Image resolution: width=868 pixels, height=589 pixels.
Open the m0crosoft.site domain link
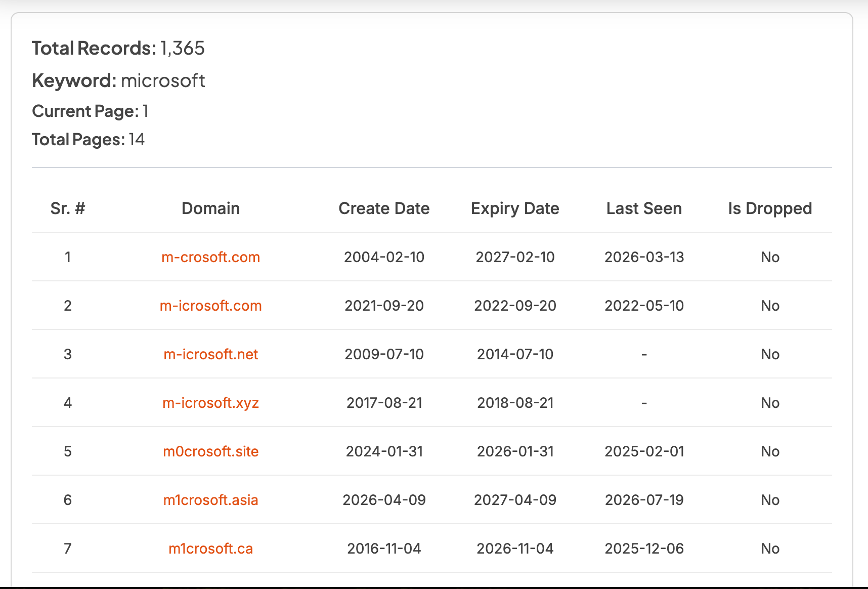(210, 451)
